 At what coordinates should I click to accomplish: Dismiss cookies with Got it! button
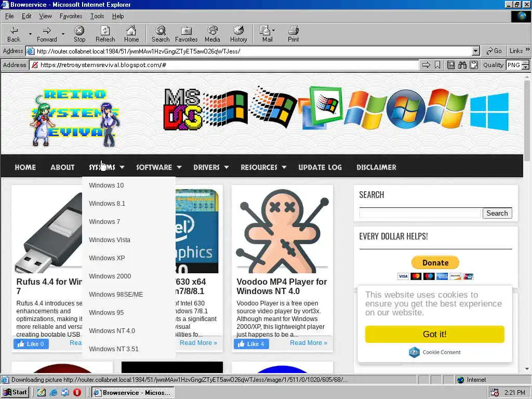coord(435,334)
